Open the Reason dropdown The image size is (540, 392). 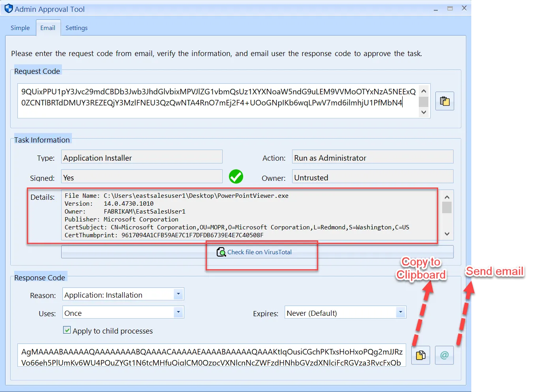pos(178,294)
